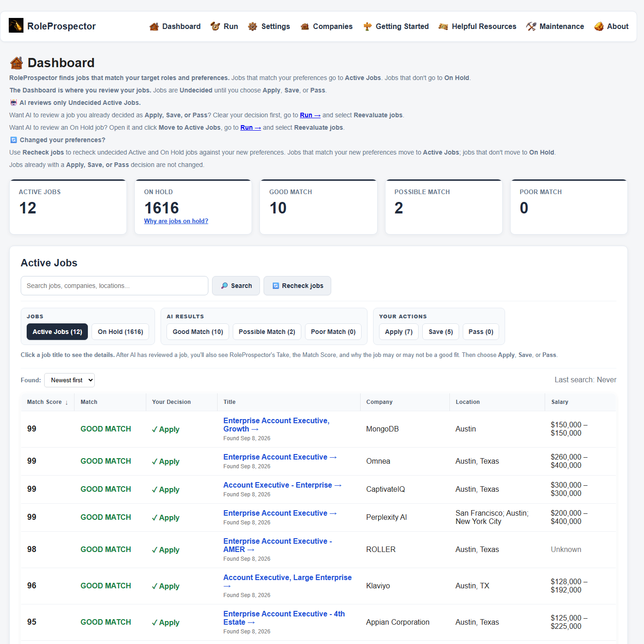Screen dimensions: 644x644
Task: Open CaptivateIQ Account Executive - Enterprise job
Action: tap(282, 485)
